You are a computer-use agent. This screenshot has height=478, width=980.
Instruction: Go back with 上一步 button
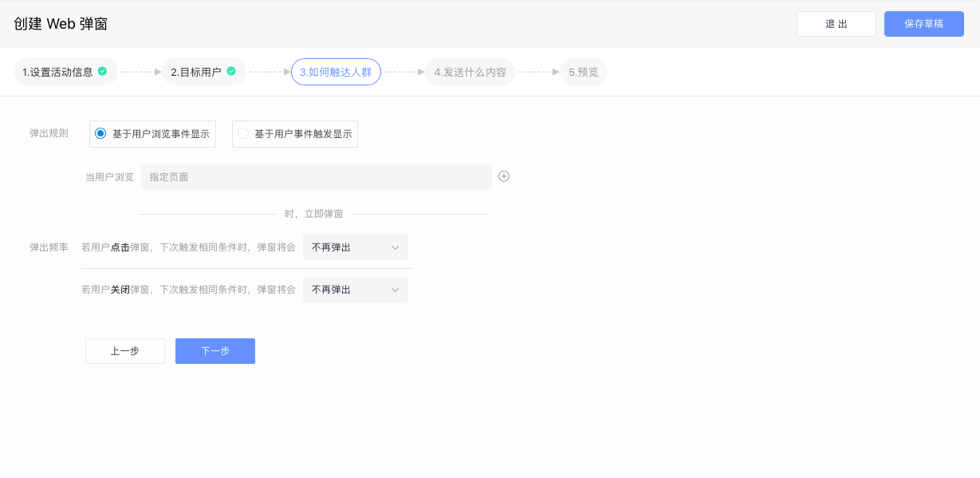(125, 351)
